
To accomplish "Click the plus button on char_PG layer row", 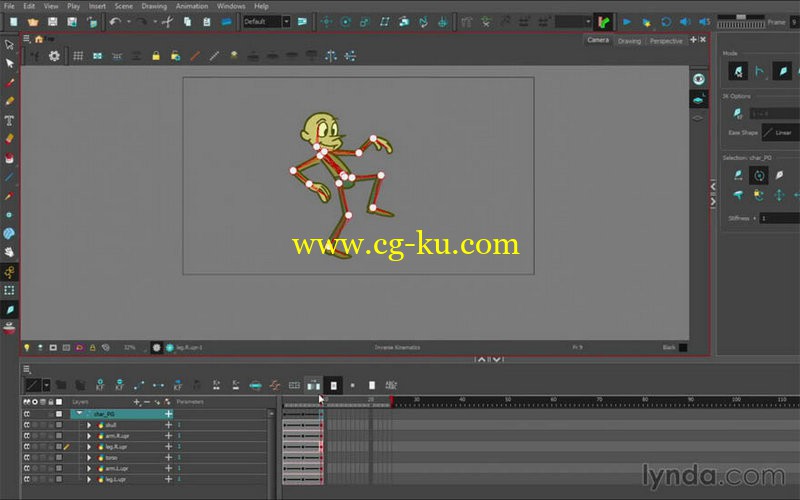I will 168,414.
